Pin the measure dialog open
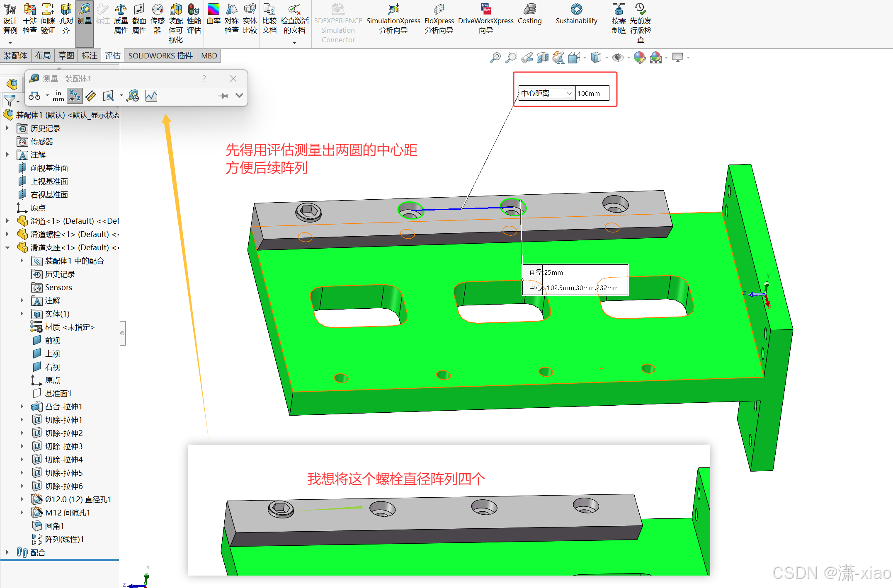Viewport: 893px width, 588px height. [x=223, y=96]
